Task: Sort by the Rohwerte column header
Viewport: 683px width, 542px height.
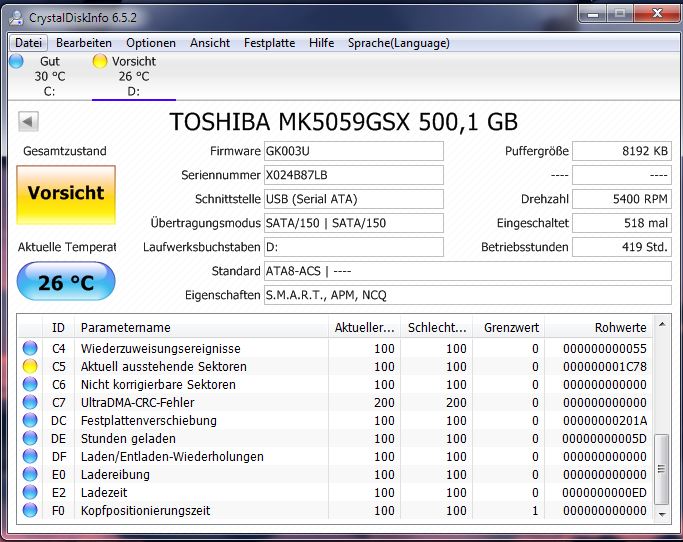Action: click(598, 327)
